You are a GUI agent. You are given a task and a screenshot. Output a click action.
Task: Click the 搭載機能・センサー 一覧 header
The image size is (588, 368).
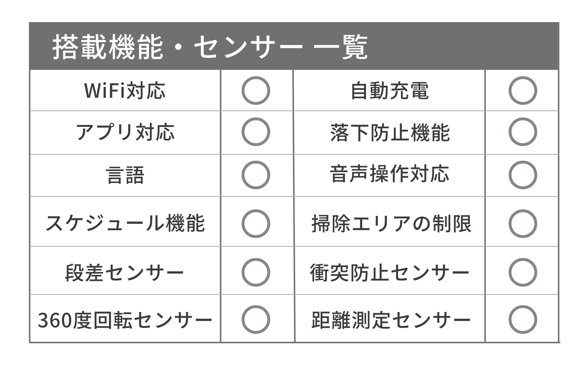[210, 47]
